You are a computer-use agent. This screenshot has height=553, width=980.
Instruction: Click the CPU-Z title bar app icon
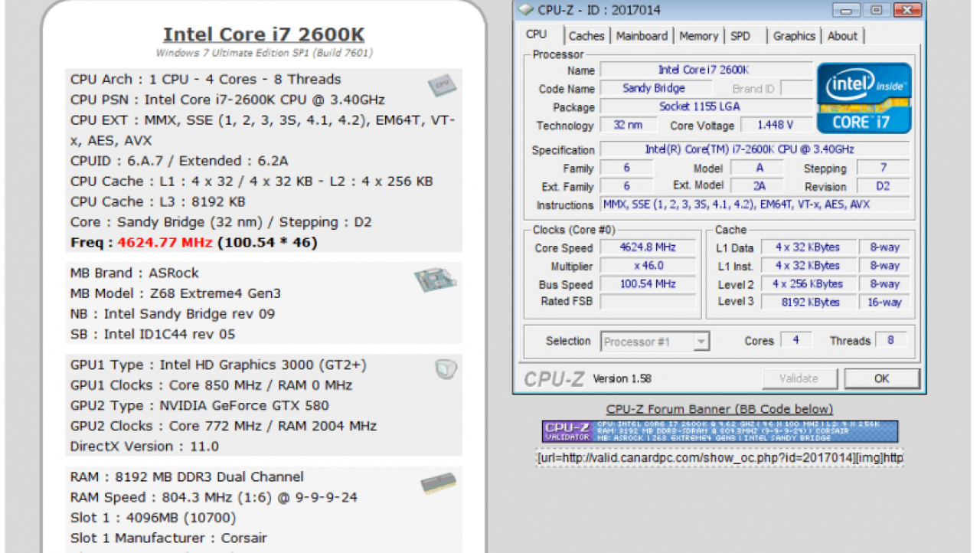[524, 10]
